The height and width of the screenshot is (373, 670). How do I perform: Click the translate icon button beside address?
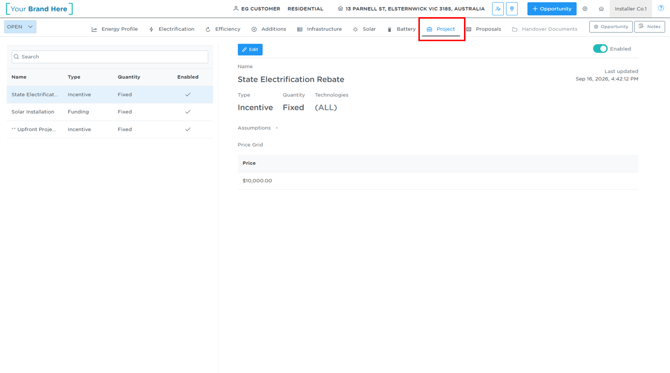(x=498, y=9)
